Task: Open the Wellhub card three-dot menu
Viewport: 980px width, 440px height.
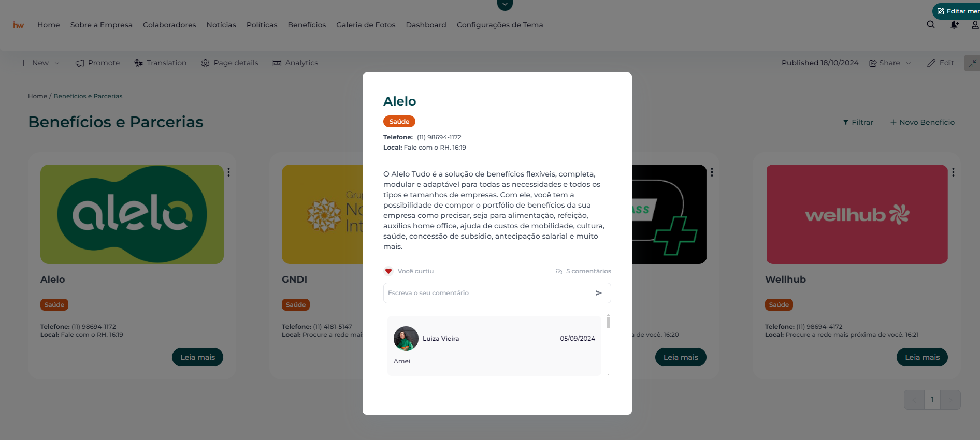Action: [x=953, y=172]
